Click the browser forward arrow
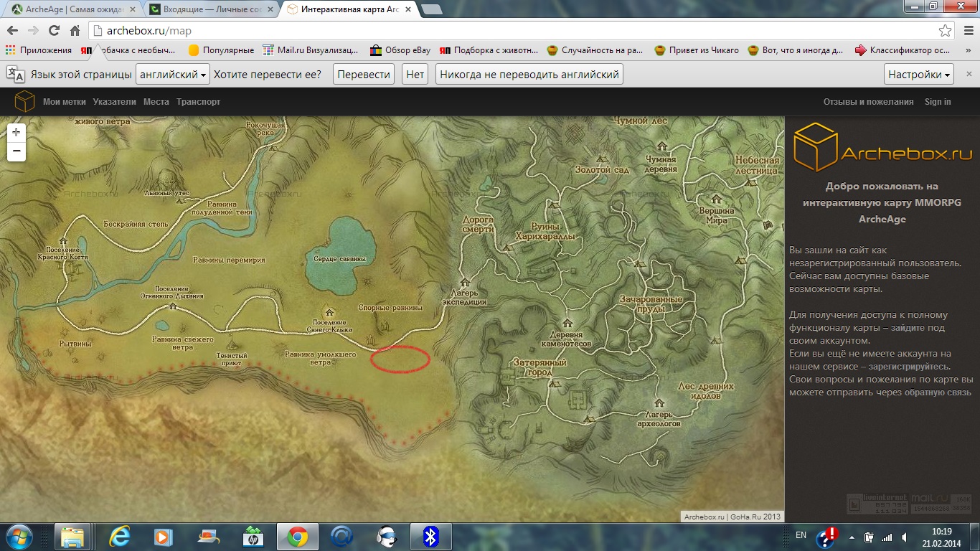This screenshot has width=980, height=551. 33,31
